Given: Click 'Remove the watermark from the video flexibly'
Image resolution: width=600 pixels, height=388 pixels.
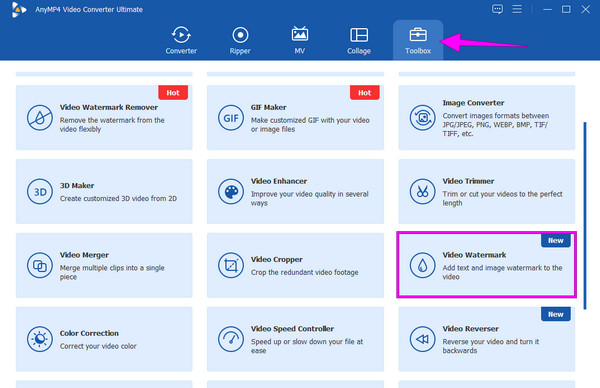Looking at the screenshot, I should (112, 125).
